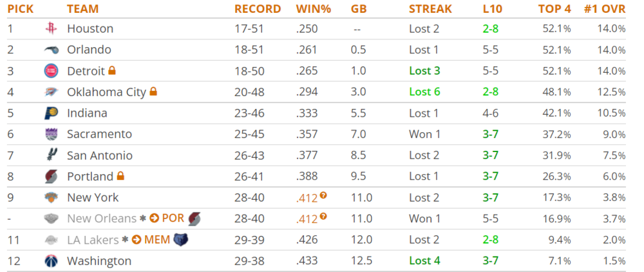Sort table by WIN% column header
This screenshot has width=644, height=272.
[312, 9]
